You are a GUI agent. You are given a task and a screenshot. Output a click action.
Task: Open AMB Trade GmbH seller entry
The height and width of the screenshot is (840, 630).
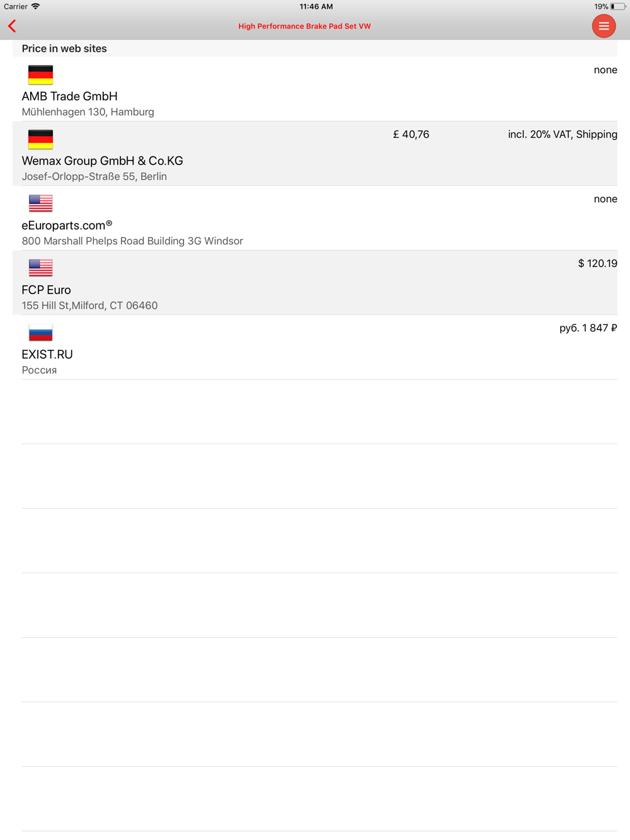click(315, 89)
